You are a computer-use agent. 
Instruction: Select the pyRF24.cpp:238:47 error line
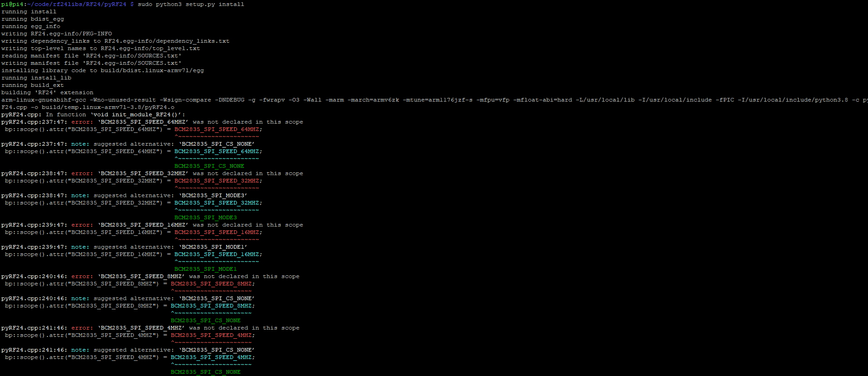click(152, 173)
